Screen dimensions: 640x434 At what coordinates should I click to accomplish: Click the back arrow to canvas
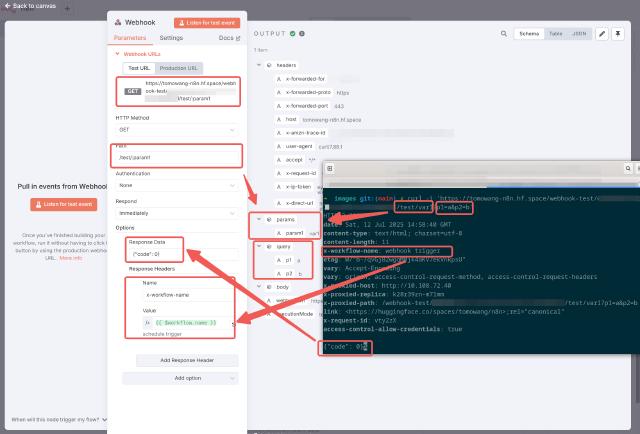(x=6, y=6)
